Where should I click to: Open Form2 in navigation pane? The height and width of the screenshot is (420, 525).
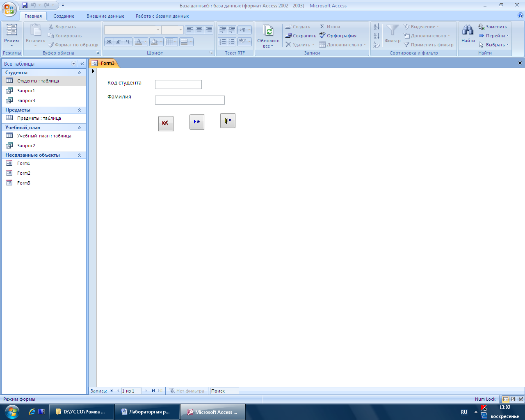pyautogui.click(x=43, y=173)
